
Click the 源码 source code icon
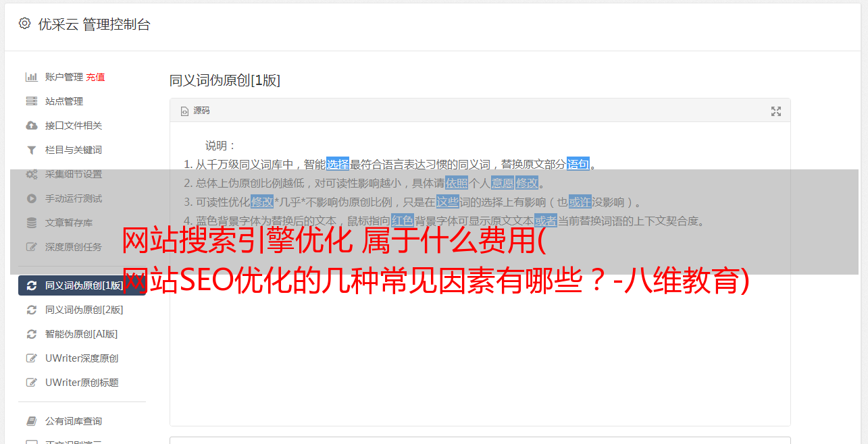pos(184,111)
